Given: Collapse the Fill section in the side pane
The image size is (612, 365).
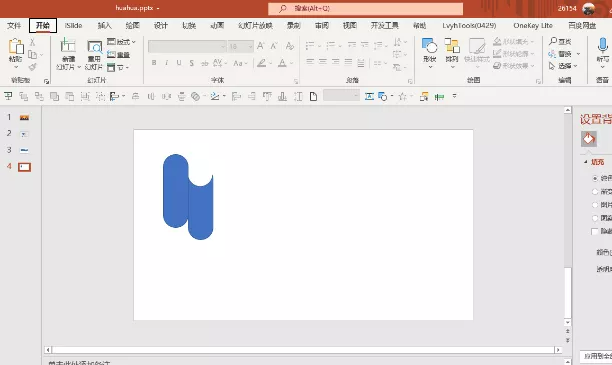Looking at the screenshot, I should [586, 162].
